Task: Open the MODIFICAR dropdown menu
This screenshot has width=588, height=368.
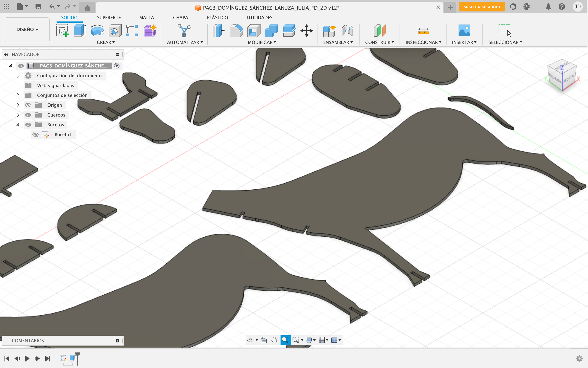Action: click(x=262, y=42)
